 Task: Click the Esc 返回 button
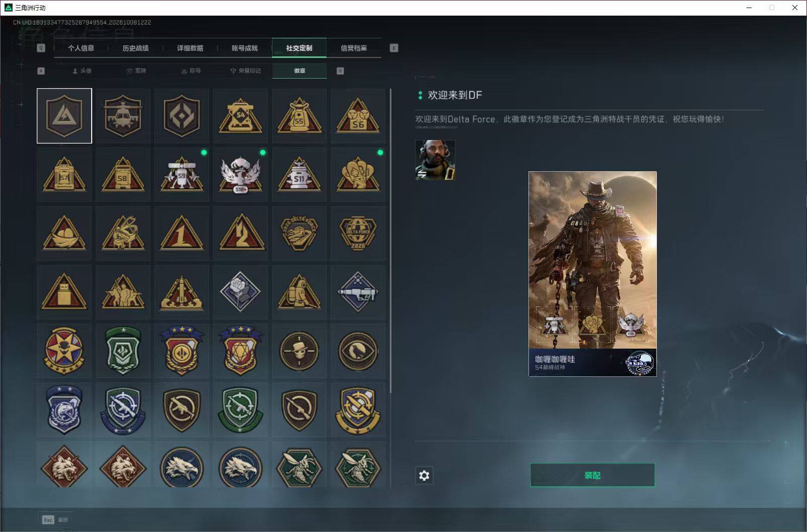tap(55, 519)
